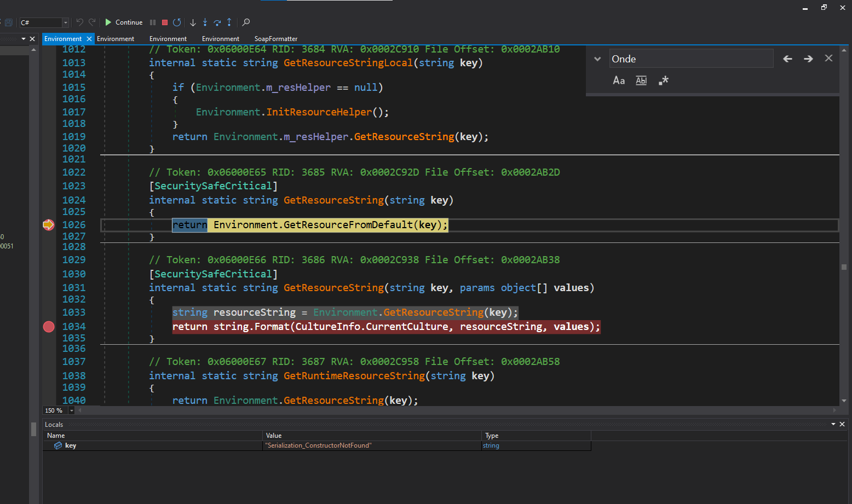Screen dimensions: 852x504
Task: Click the Type column header in Locals
Action: pyautogui.click(x=536, y=436)
